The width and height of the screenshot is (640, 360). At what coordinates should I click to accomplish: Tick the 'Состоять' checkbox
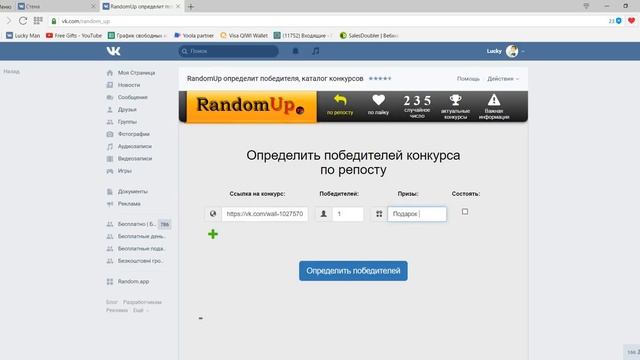(x=465, y=212)
